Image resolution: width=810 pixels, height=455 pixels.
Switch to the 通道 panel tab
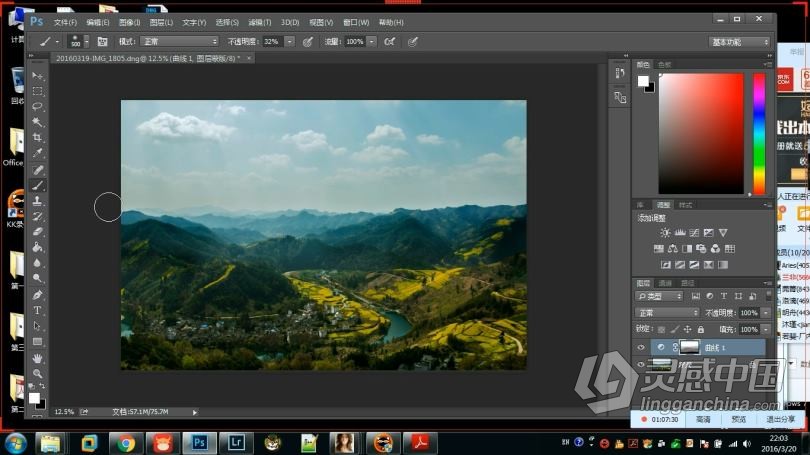[x=665, y=283]
